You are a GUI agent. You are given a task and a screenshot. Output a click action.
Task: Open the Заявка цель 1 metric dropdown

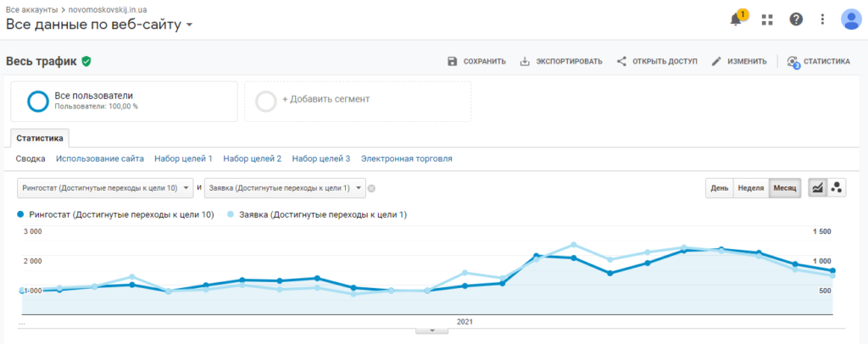(x=285, y=188)
